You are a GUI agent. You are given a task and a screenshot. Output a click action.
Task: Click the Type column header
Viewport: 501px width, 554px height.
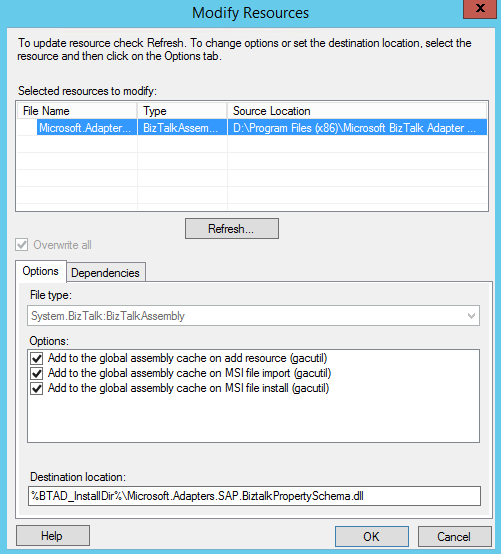pyautogui.click(x=182, y=111)
